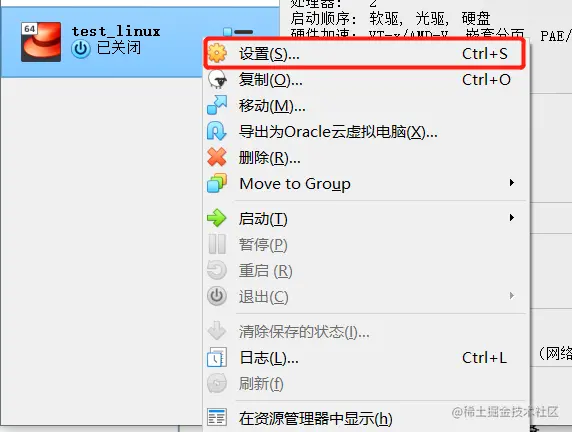Expand the 启动(T) submenu arrow
This screenshot has height=432, width=572.
tap(512, 218)
